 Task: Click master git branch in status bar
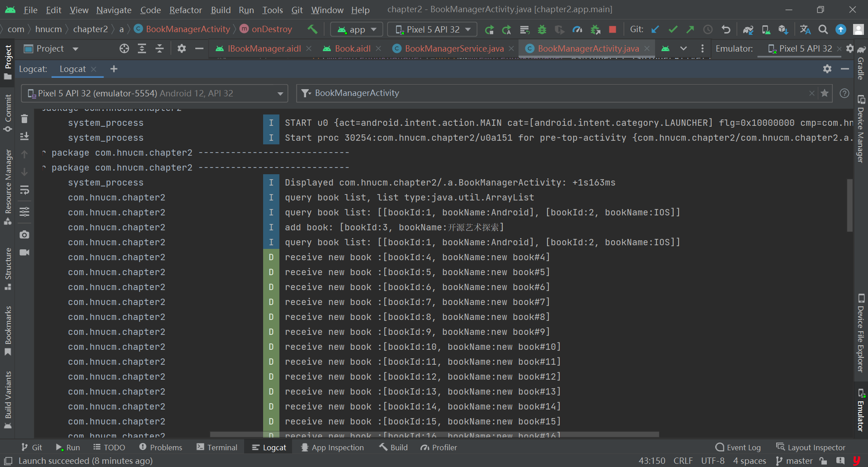[794, 461]
